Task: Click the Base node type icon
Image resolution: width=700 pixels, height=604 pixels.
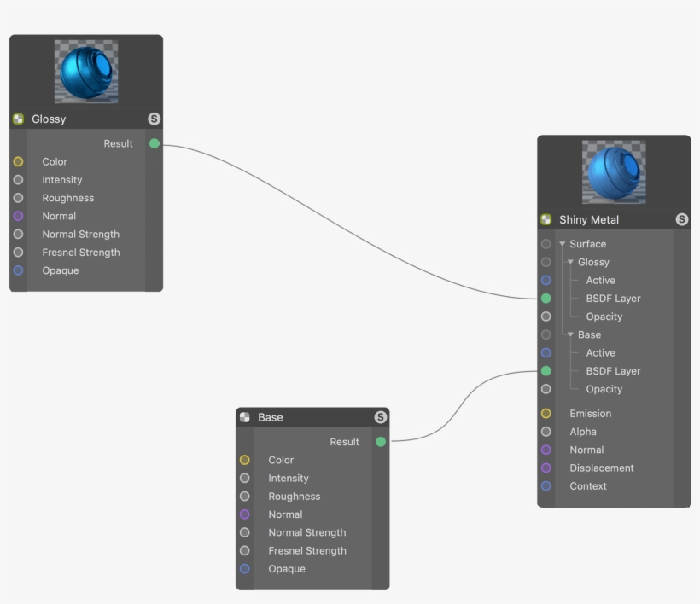Action: [245, 418]
